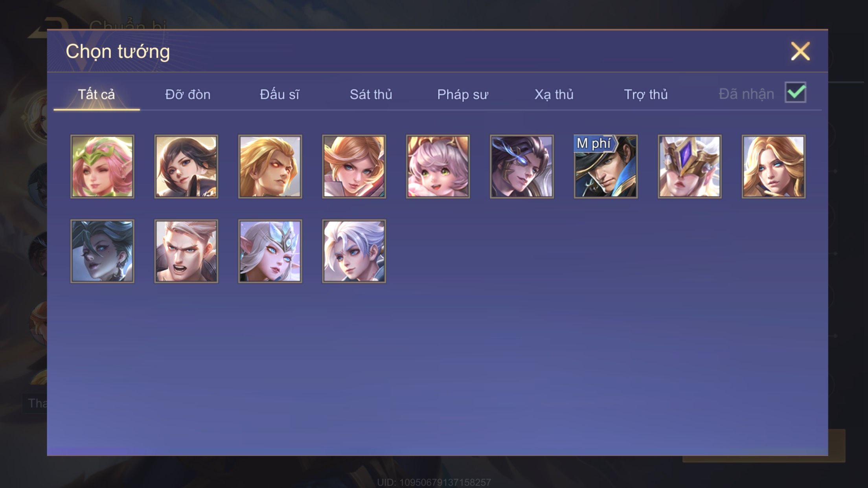Screen dimensions: 868x488
Task: Choose the hero with the glowing blue eye visor
Action: coord(522,167)
